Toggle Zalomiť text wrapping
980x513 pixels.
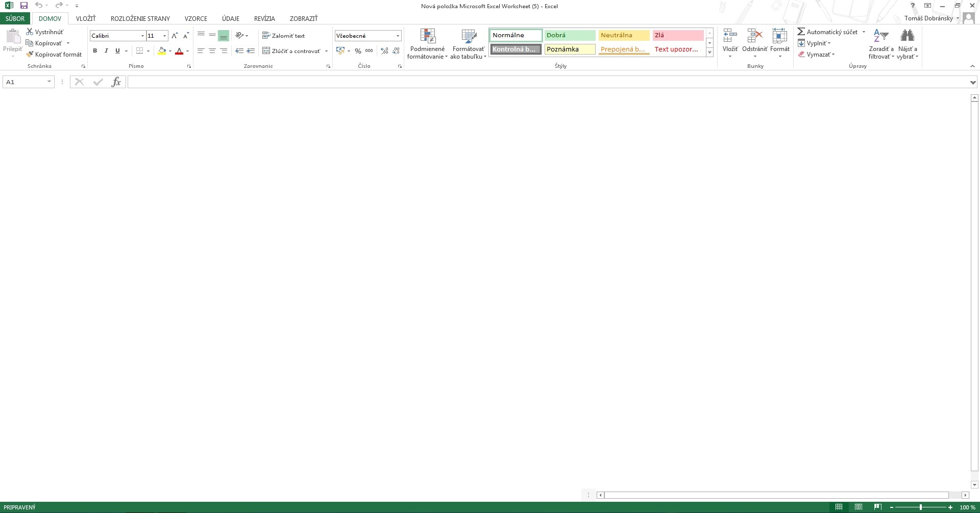pyautogui.click(x=283, y=36)
